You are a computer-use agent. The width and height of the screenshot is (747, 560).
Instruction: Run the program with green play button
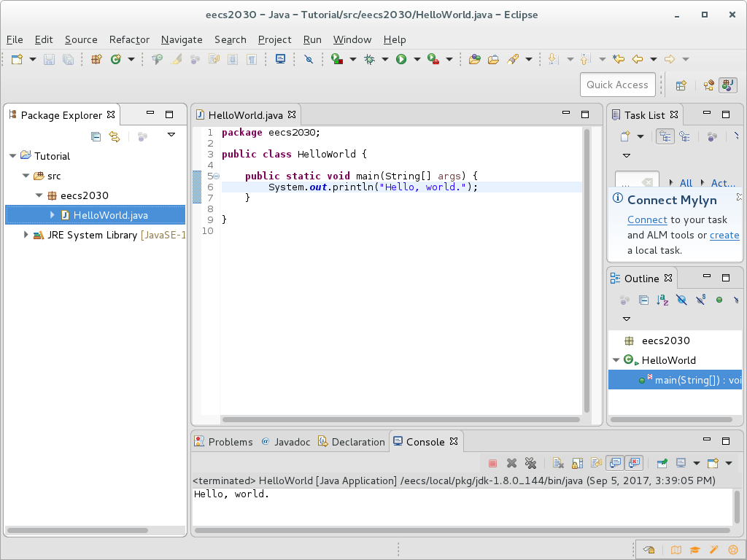(401, 59)
